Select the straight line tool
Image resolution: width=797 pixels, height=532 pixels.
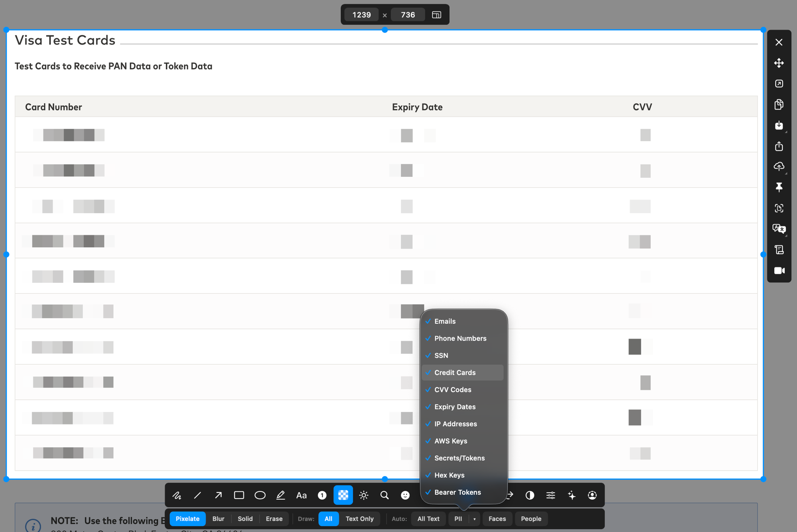(x=197, y=495)
